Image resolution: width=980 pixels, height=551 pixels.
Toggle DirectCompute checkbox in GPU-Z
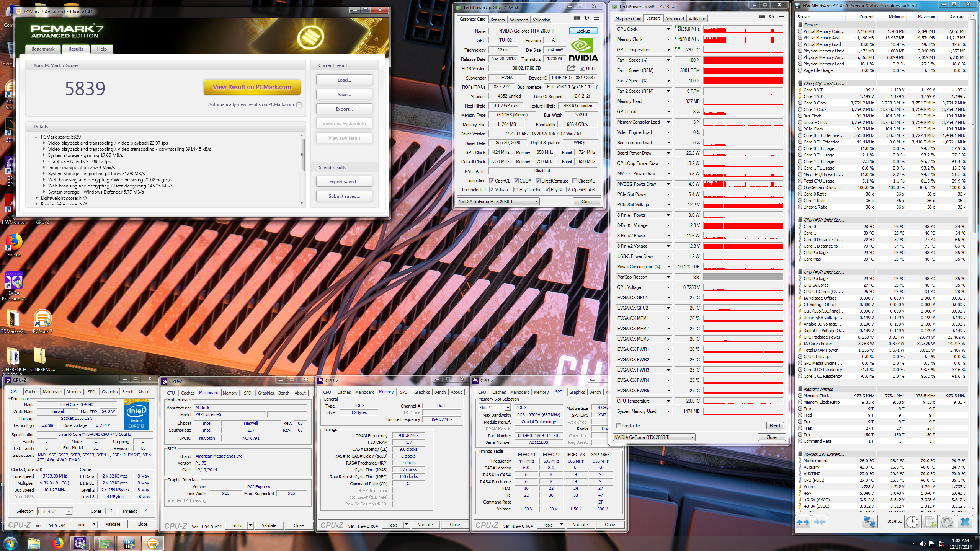tap(538, 181)
